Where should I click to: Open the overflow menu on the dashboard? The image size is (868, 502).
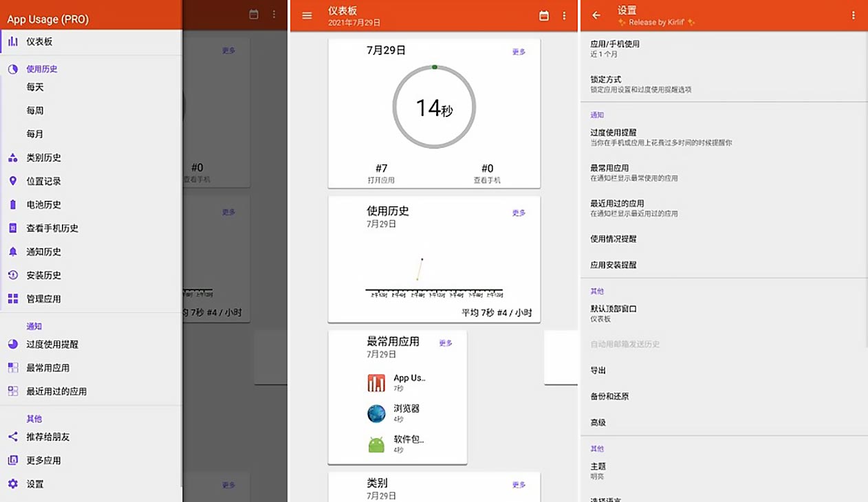(x=565, y=16)
